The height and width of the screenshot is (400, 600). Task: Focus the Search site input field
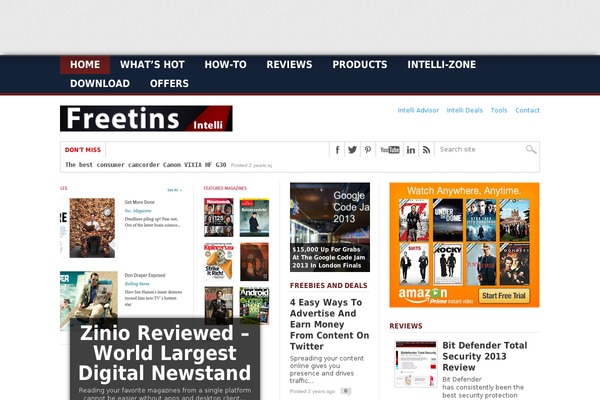481,149
